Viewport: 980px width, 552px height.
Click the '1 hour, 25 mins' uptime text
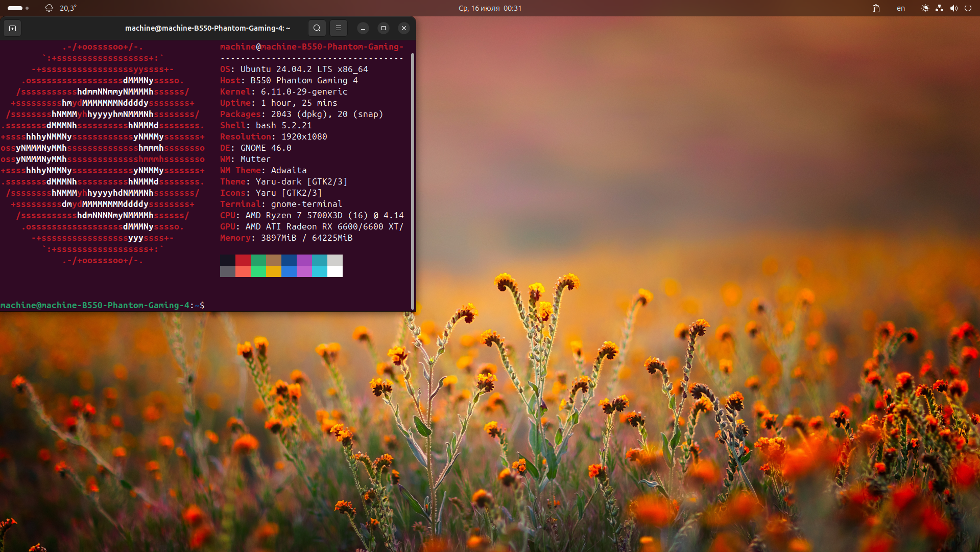pyautogui.click(x=299, y=103)
